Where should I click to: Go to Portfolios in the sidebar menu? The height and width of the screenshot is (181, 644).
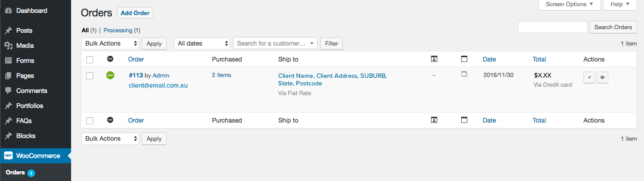pos(30,106)
